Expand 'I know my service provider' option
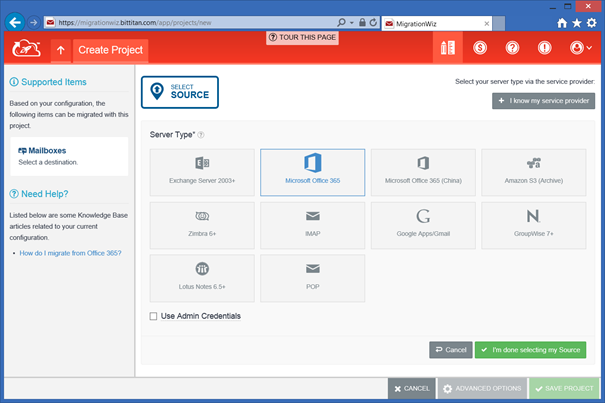This screenshot has height=403, width=605. [543, 101]
